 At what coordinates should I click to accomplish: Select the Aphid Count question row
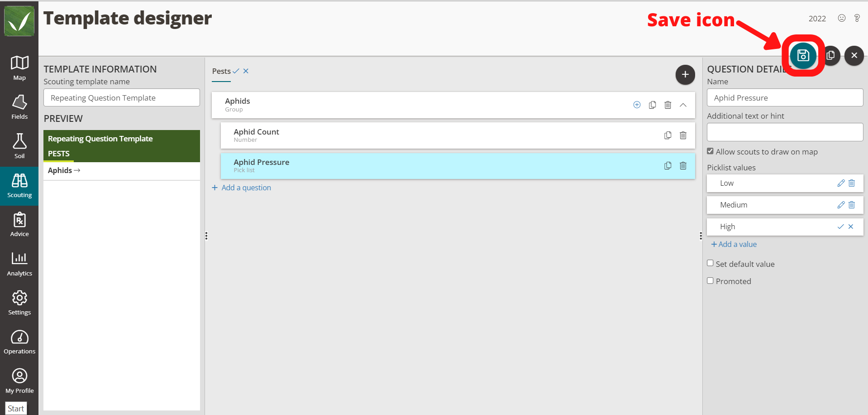[458, 135]
